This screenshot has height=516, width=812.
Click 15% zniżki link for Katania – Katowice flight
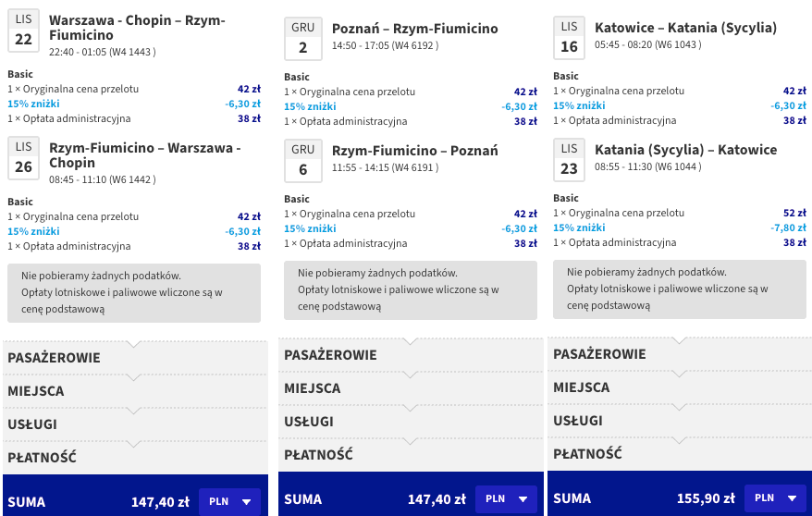point(579,227)
